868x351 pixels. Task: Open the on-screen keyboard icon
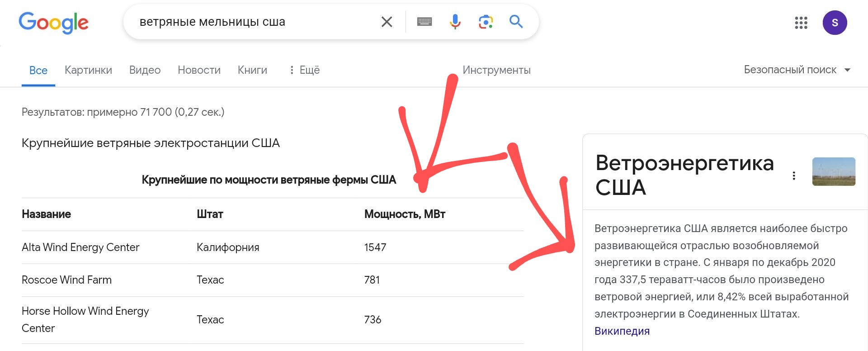click(x=424, y=22)
